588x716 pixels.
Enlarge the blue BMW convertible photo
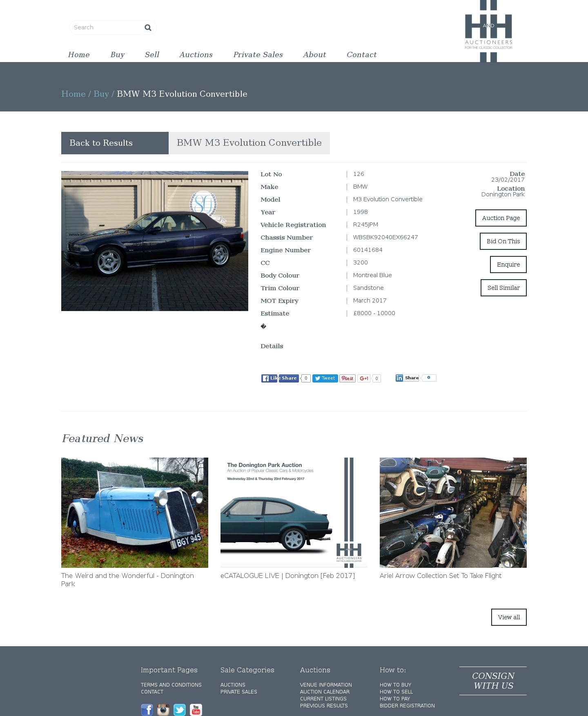(155, 241)
